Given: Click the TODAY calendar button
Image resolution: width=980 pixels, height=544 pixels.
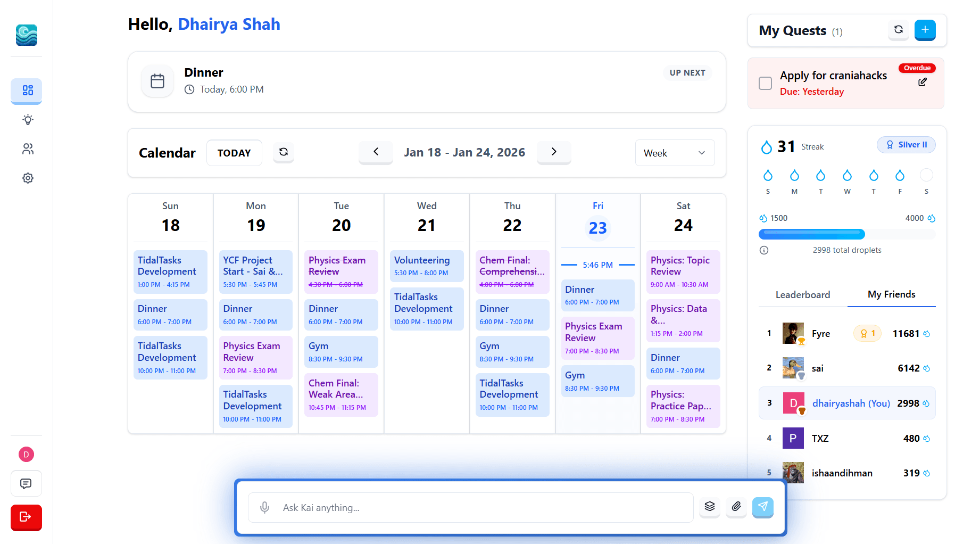Looking at the screenshot, I should click(234, 153).
